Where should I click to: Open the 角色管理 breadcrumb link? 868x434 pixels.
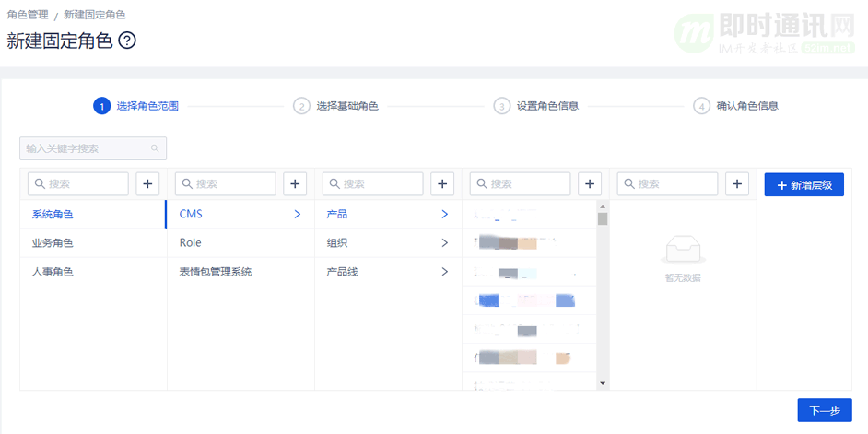(x=28, y=15)
